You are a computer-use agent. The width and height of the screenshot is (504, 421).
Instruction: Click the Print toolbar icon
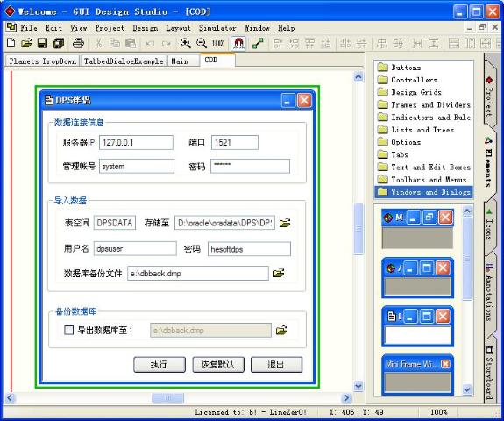point(78,43)
